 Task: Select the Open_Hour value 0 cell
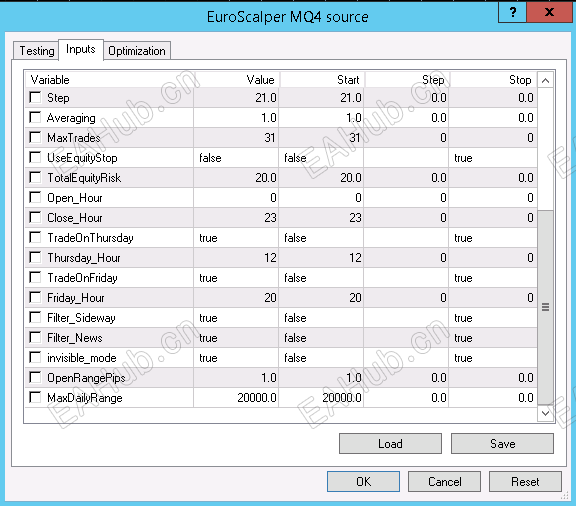point(236,198)
